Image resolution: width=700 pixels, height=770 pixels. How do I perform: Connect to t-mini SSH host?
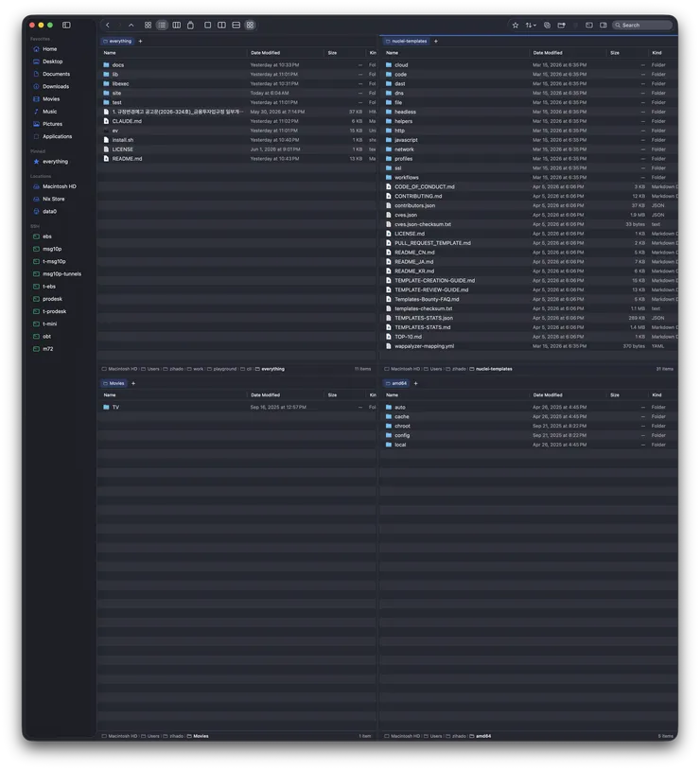[49, 324]
